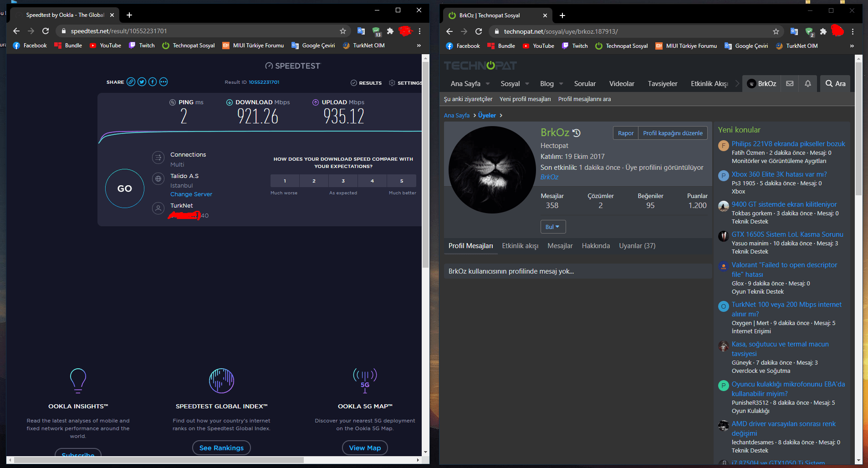The width and height of the screenshot is (868, 468).
Task: Start a new test with the GO button
Action: (x=125, y=188)
